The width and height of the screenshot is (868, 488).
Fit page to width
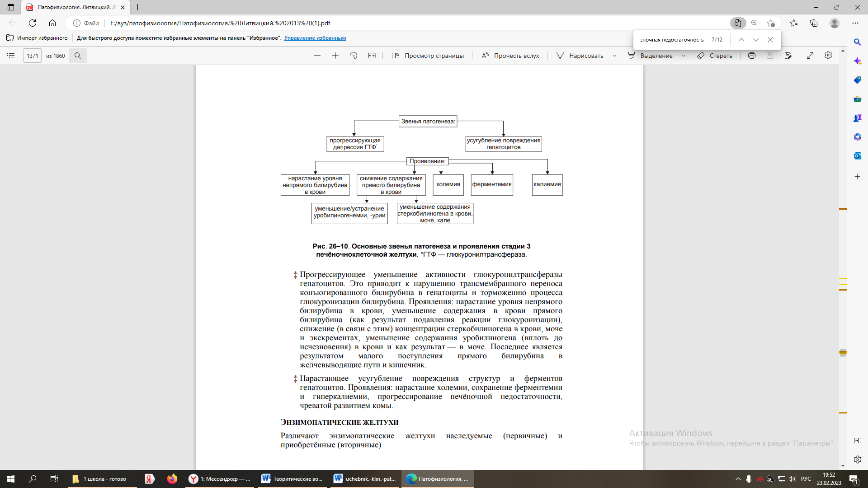(x=372, y=56)
